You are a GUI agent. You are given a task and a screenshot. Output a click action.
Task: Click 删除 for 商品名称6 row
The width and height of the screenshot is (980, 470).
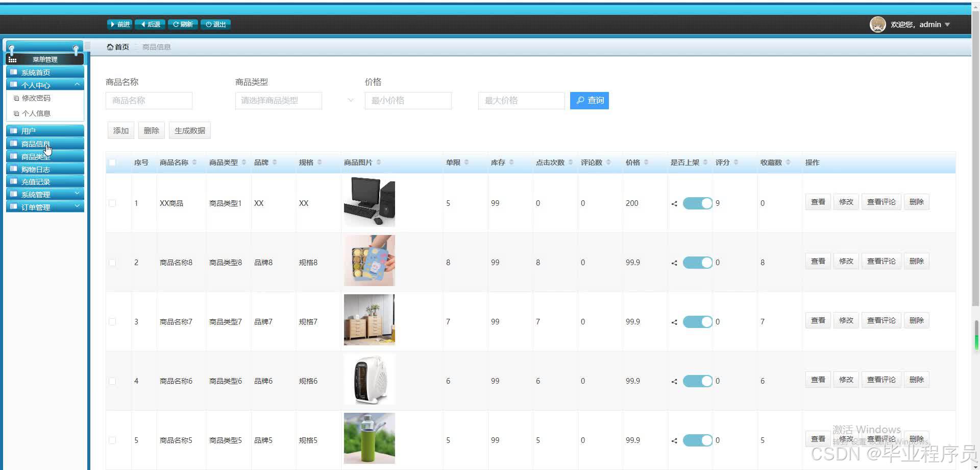[917, 380]
